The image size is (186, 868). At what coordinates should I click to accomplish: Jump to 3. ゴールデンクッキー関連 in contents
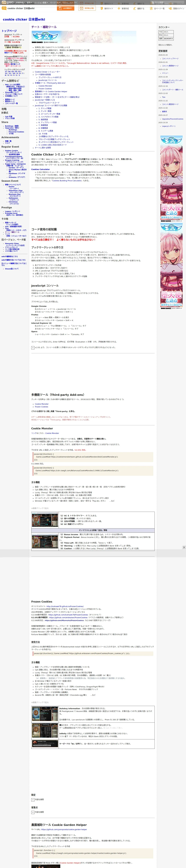(x=49, y=114)
